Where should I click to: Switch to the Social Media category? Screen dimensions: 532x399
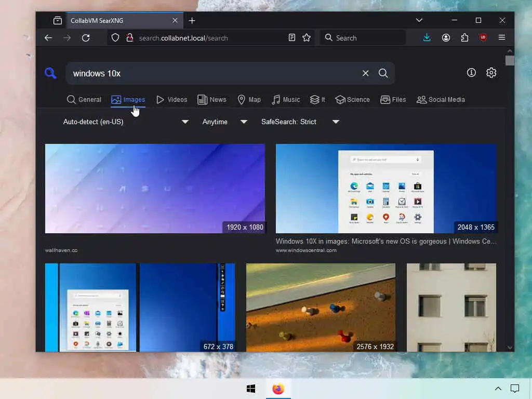(x=441, y=100)
